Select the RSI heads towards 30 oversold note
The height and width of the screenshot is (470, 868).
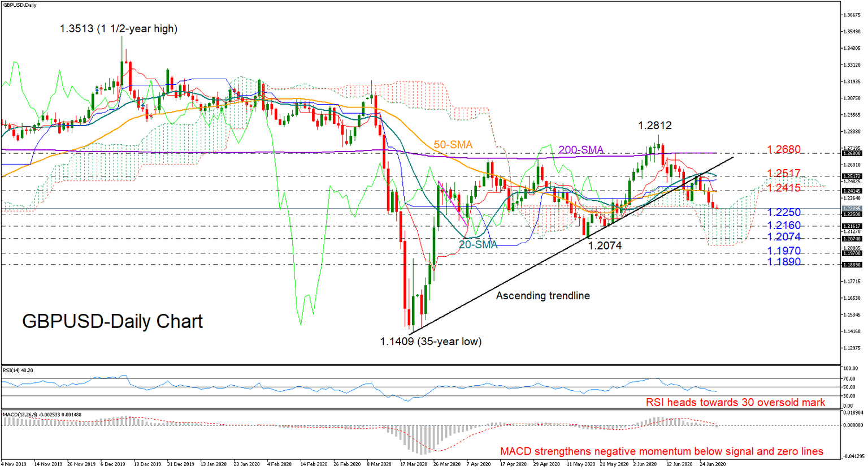[x=735, y=403]
